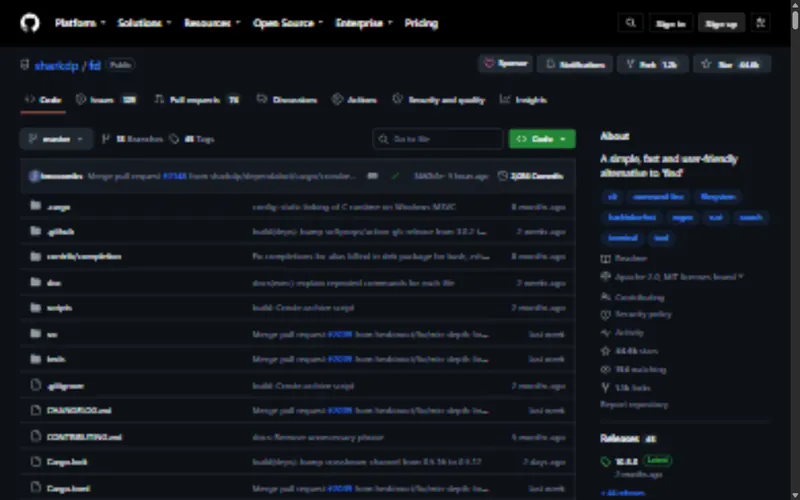
Task: Select the hacktoberfest topic tag
Action: [x=632, y=217]
